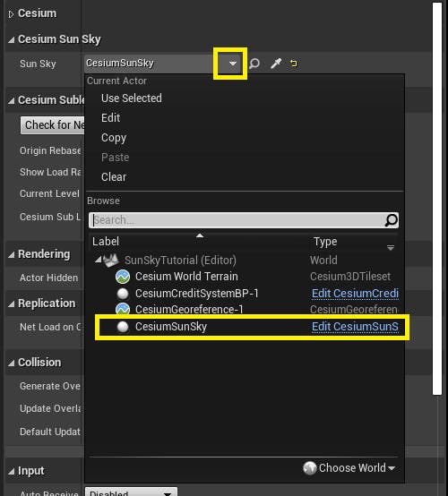The width and height of the screenshot is (448, 496).
Task: Click the Net Load on Client property label
Action: [50, 327]
